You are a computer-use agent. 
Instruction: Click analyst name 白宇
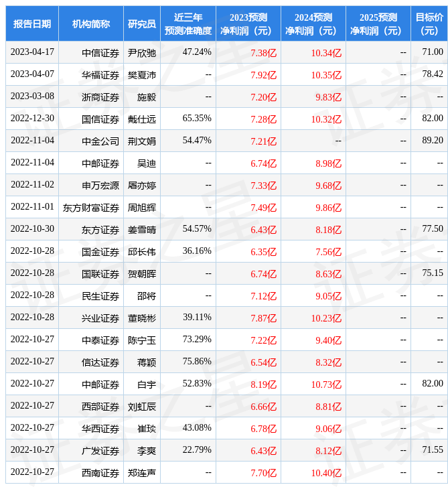[147, 385]
